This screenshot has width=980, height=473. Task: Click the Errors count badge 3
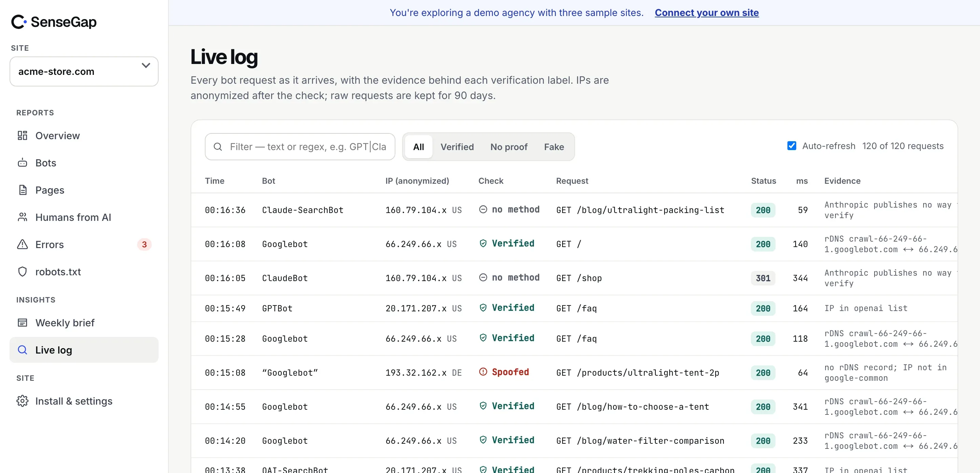(144, 244)
